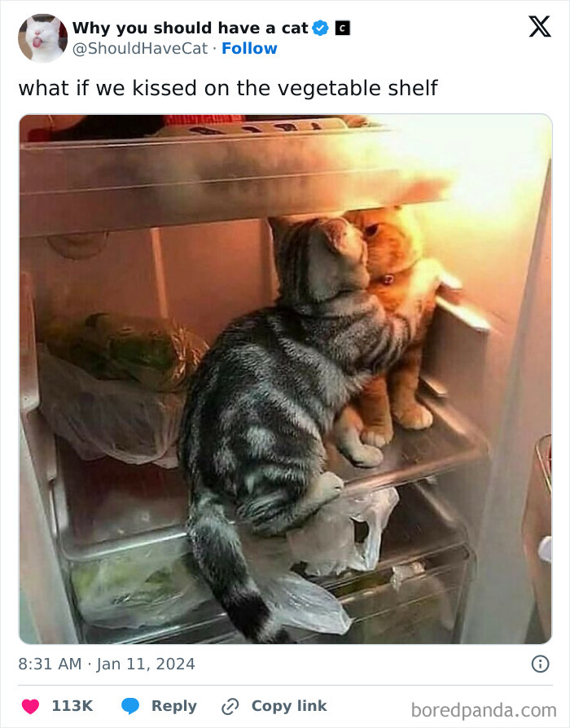Like the tweet with the heart icon

click(31, 706)
